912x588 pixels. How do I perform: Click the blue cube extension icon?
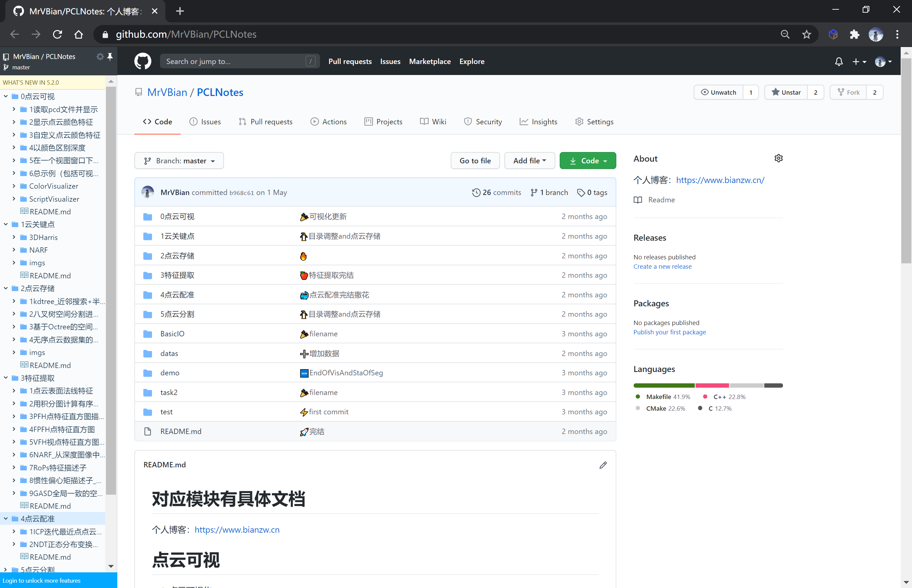pos(833,34)
